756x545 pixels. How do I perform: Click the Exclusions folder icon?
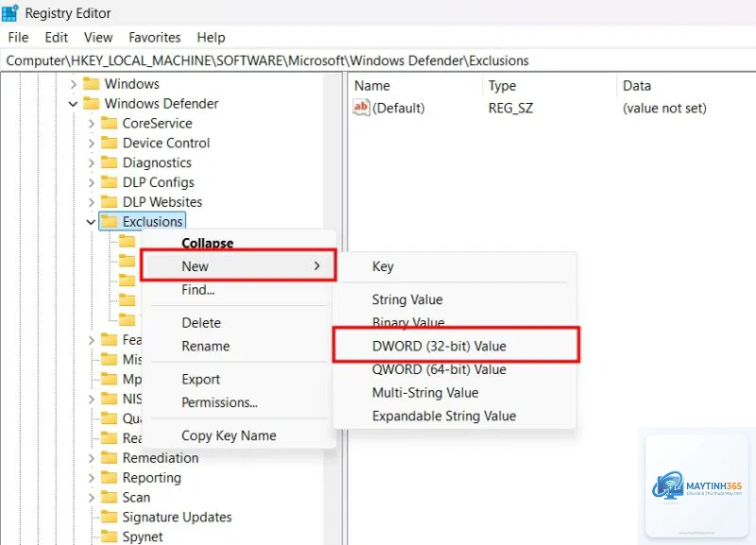pos(110,222)
